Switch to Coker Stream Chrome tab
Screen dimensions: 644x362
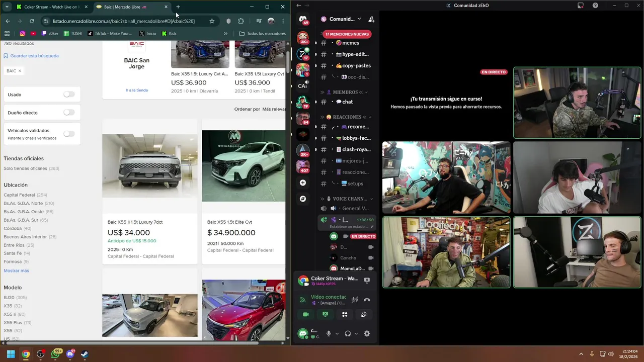[x=51, y=7]
